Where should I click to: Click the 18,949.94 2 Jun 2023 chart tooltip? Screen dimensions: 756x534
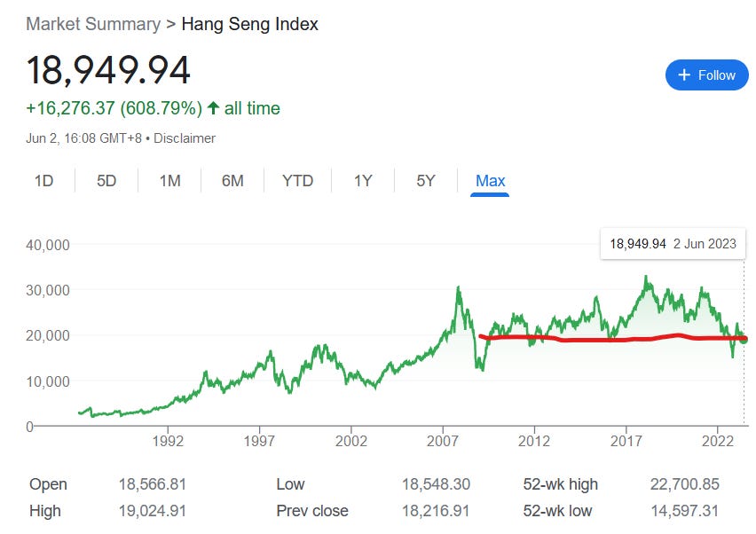click(x=673, y=243)
